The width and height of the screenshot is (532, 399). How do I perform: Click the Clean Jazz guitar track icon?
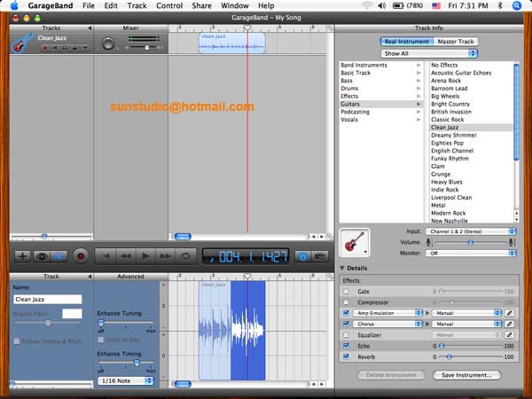coord(22,43)
